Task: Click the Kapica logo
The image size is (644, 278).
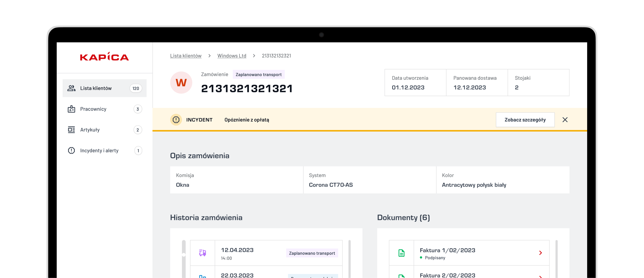Action: (x=104, y=57)
